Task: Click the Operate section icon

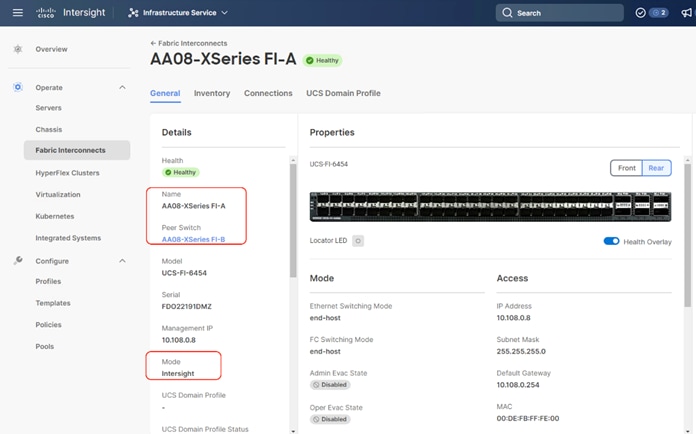Action: pyautogui.click(x=18, y=87)
